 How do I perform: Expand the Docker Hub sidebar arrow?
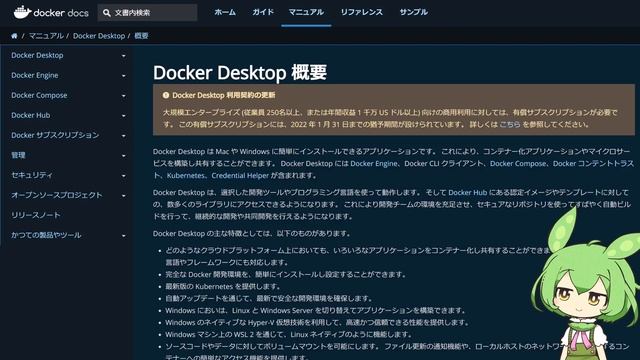click(124, 116)
